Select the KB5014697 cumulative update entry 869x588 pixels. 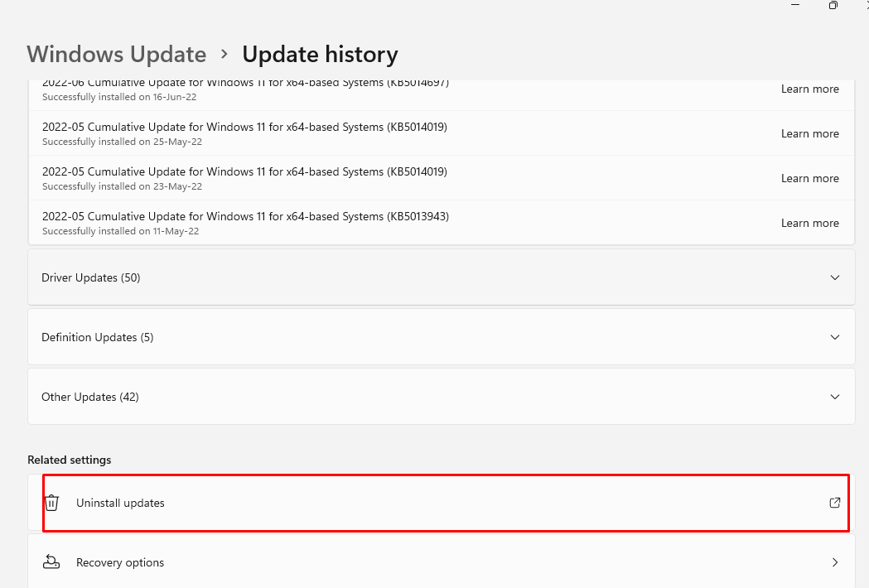pyautogui.click(x=442, y=94)
